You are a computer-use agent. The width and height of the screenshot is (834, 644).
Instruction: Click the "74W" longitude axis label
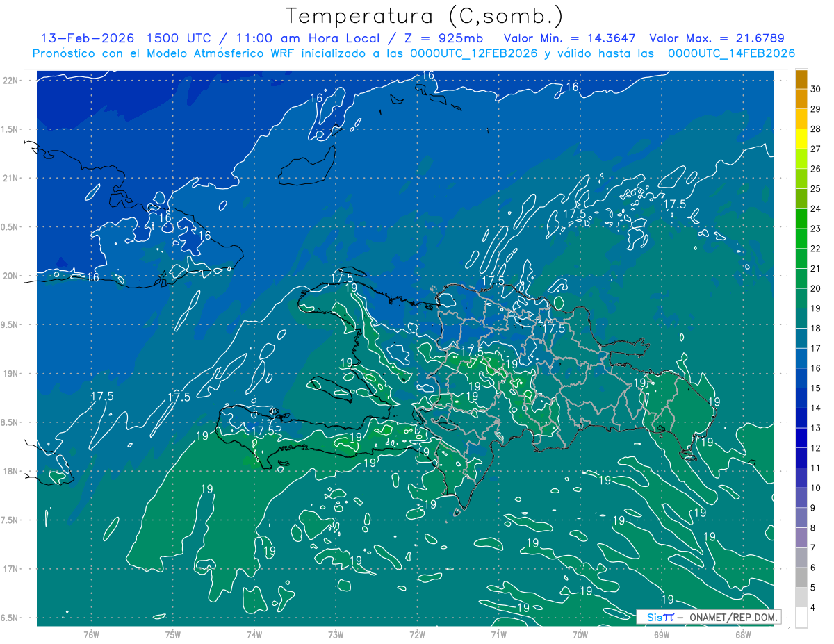pos(254,635)
